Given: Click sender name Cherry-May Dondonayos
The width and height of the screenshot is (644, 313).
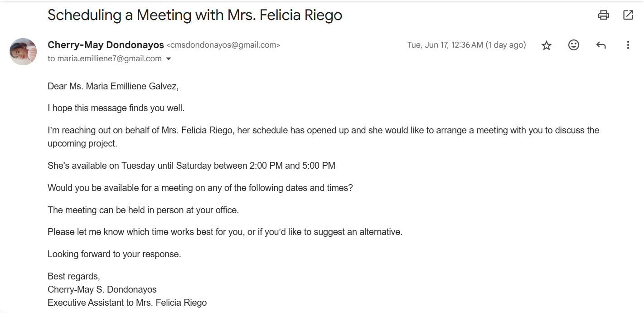Looking at the screenshot, I should (106, 45).
